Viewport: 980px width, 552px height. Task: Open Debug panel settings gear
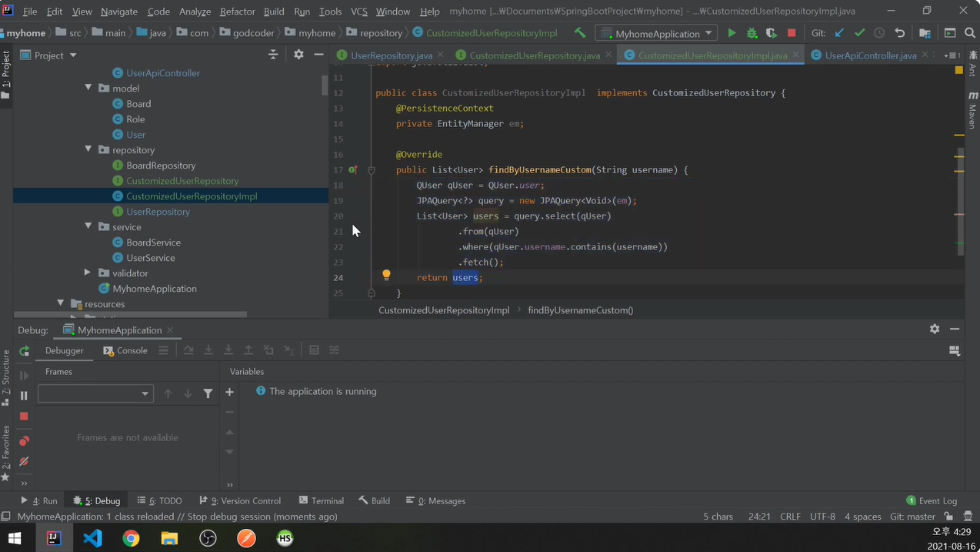click(935, 329)
